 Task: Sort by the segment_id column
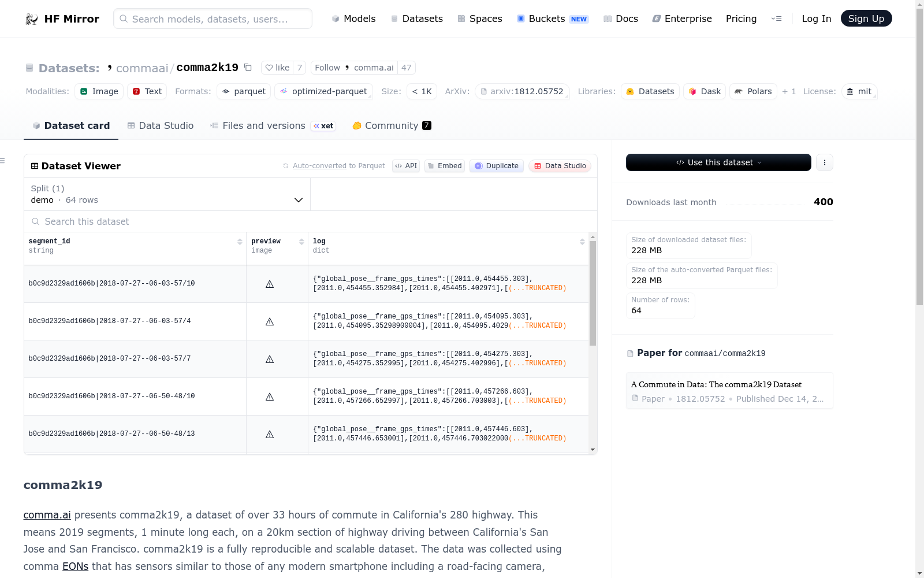240,242
